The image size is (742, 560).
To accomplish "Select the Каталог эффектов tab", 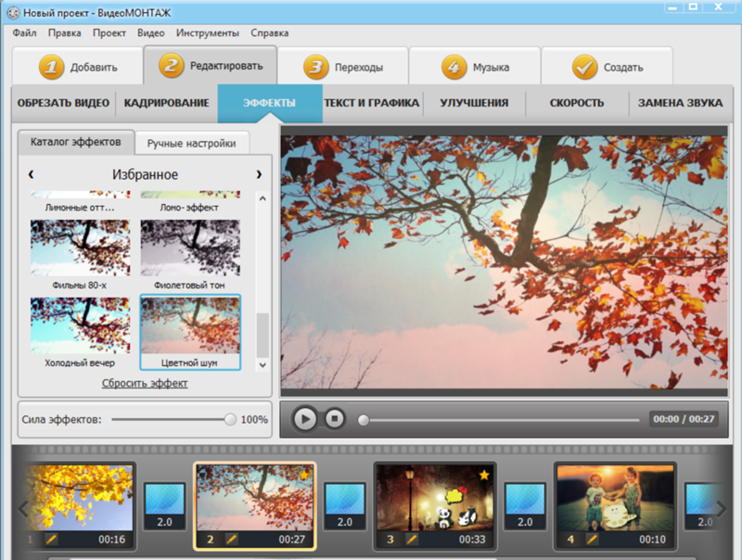I will point(76,142).
